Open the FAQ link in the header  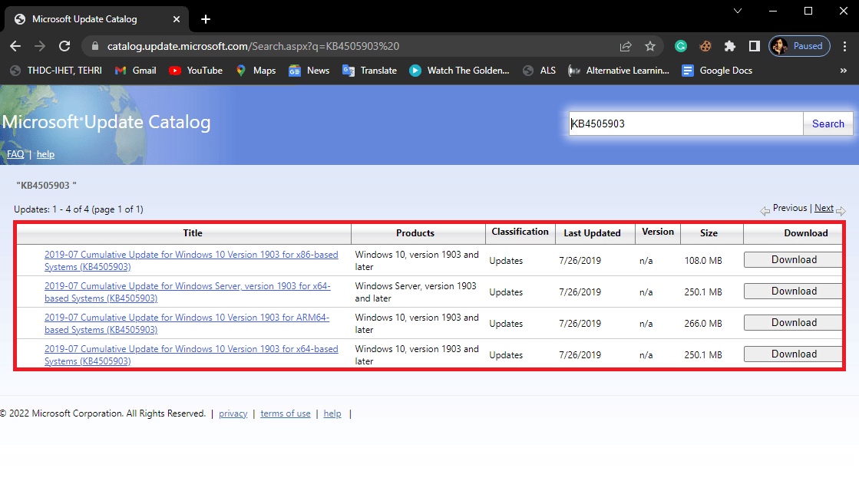pyautogui.click(x=15, y=154)
